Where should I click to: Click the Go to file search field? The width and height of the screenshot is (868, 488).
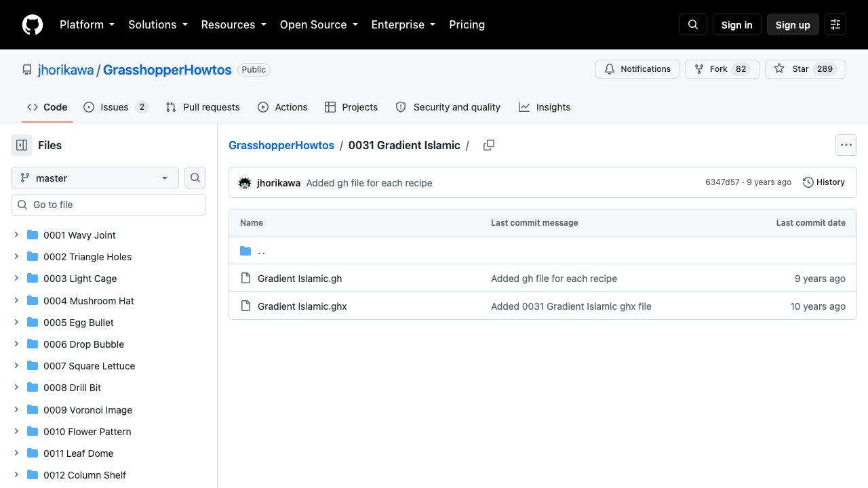click(108, 205)
